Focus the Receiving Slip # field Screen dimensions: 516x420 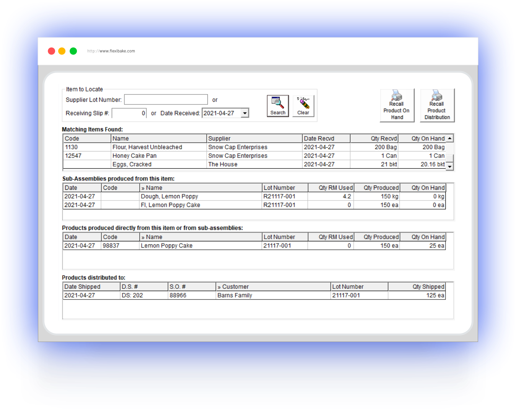(129, 113)
